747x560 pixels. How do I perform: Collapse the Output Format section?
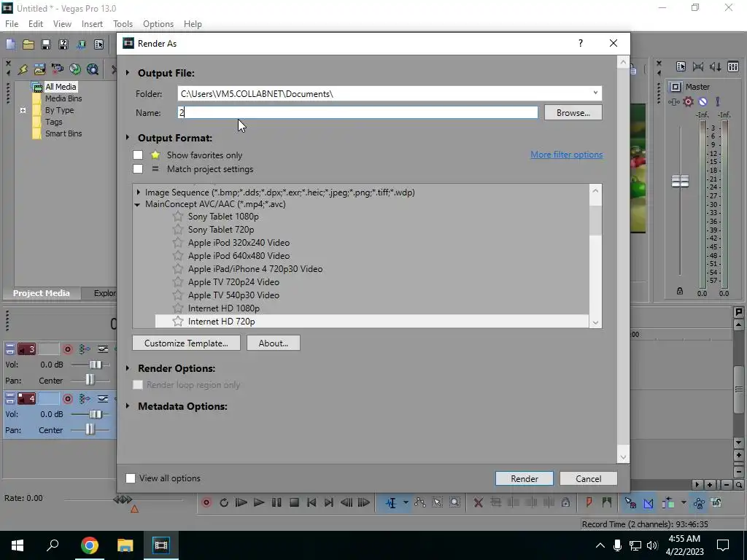[128, 138]
